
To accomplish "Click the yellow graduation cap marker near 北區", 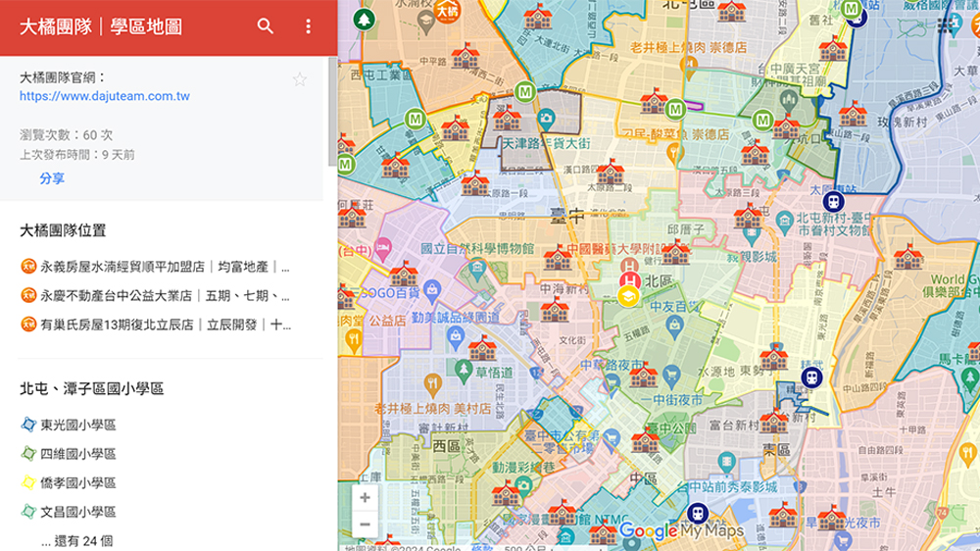I will point(628,296).
